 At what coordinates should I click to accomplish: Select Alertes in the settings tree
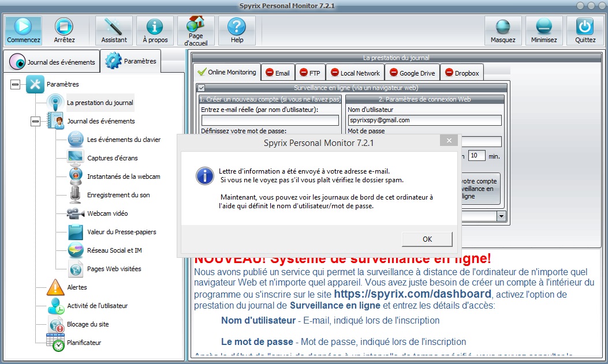(x=77, y=287)
